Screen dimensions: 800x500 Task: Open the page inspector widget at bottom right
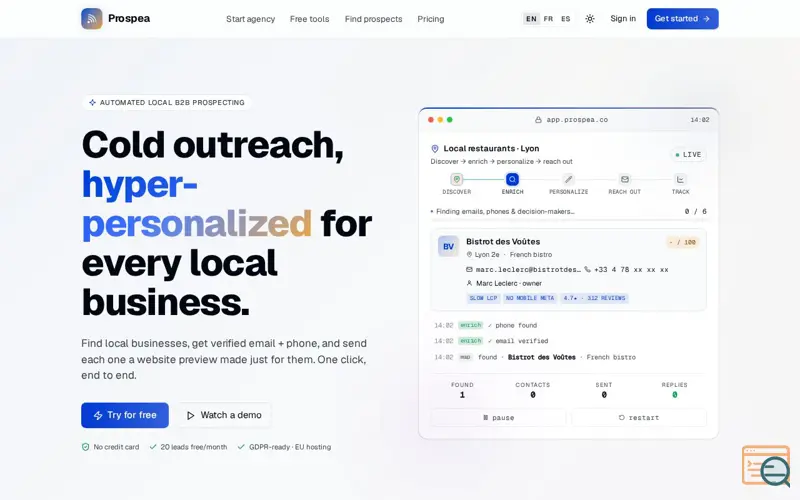point(766,466)
